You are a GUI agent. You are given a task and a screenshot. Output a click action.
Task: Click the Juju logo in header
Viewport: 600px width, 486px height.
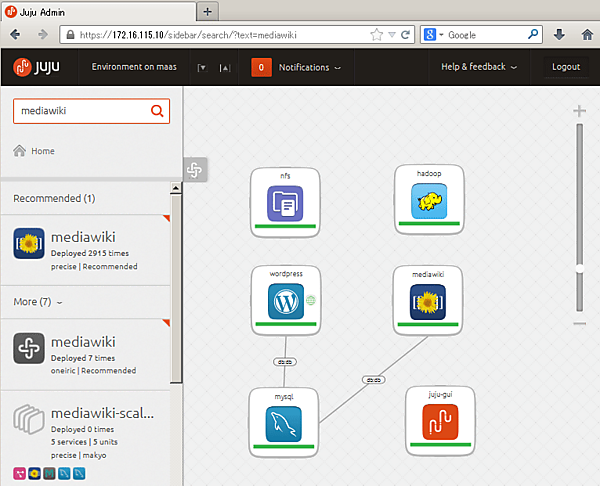click(36, 67)
